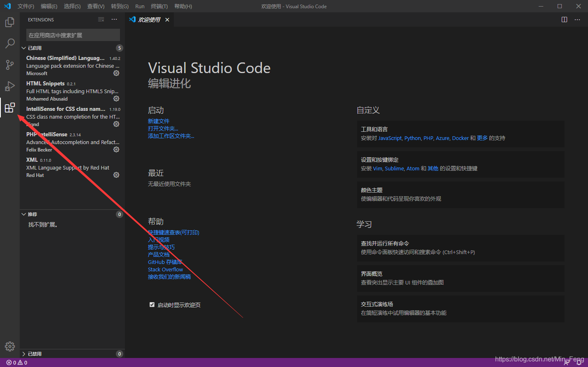Click the Docker support link
The height and width of the screenshot is (367, 588).
tap(460, 138)
